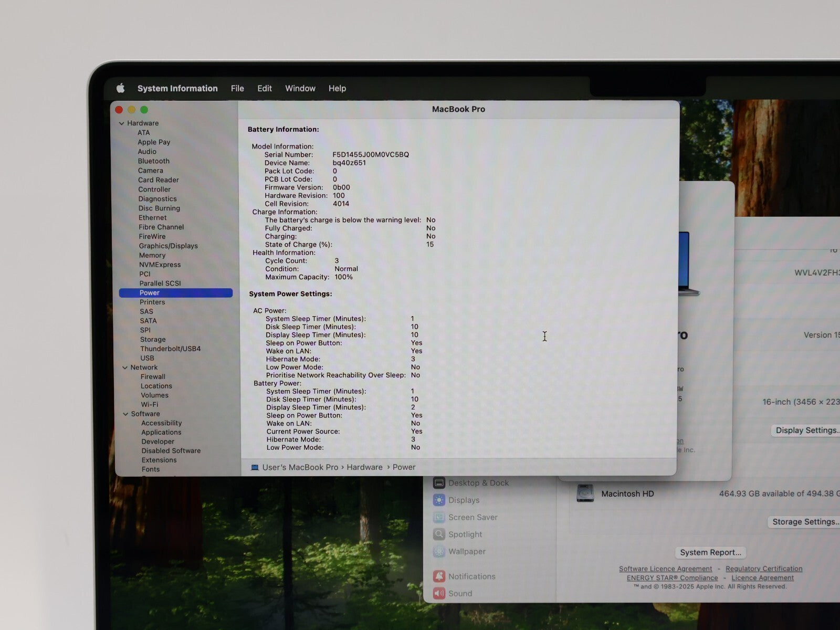
Task: Select the highlighted Power item
Action: (176, 293)
